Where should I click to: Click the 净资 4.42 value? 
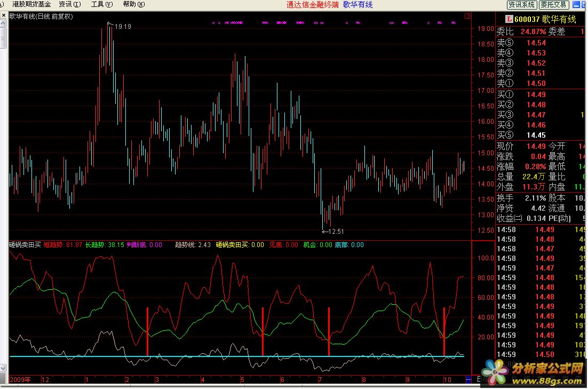[538, 208]
